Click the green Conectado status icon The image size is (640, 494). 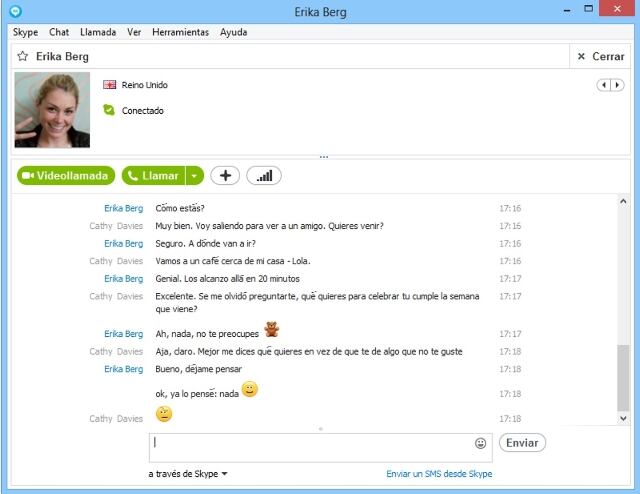109,110
